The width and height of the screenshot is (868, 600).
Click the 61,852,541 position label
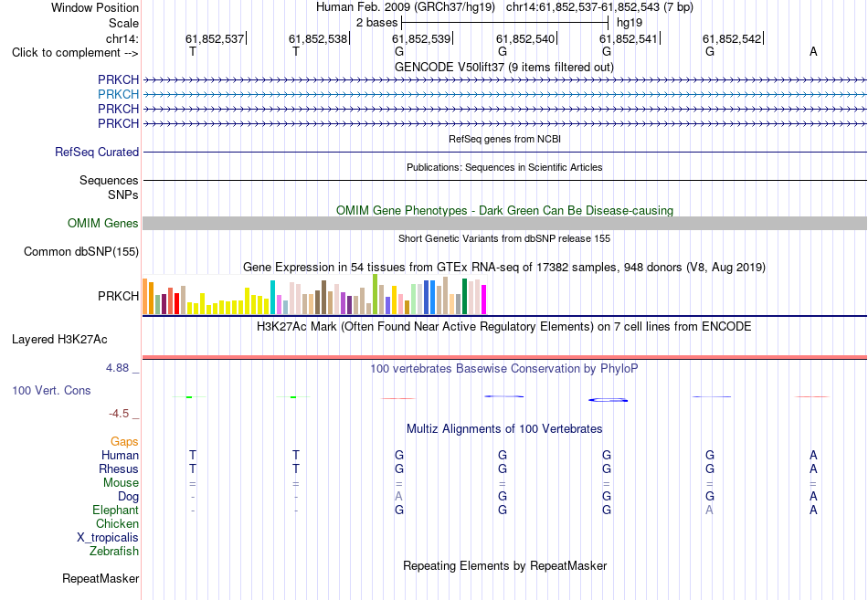[629, 38]
